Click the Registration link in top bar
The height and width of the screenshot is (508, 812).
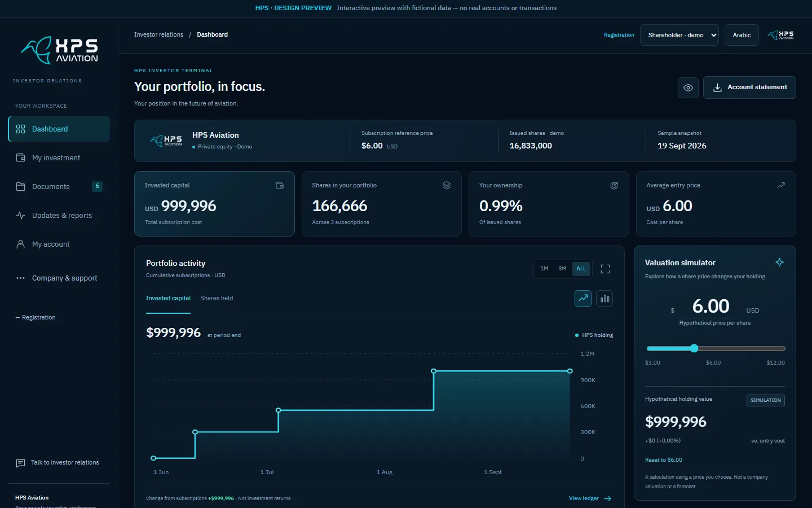(x=619, y=35)
